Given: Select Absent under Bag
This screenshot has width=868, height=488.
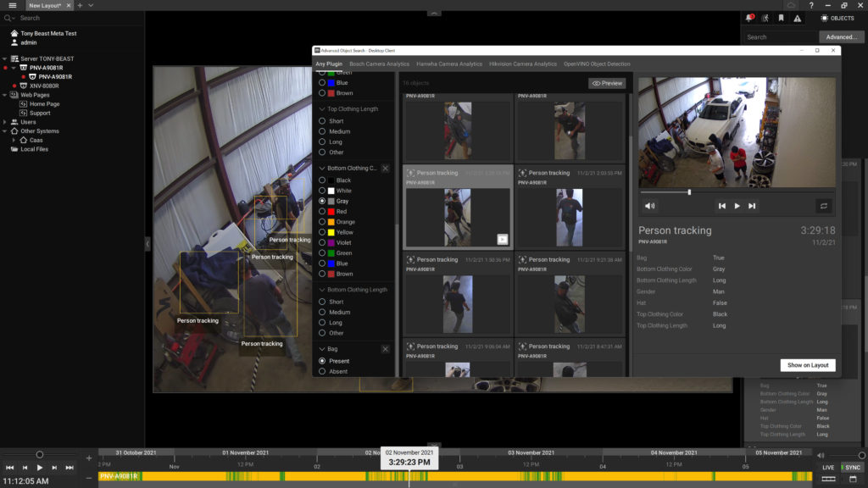Looking at the screenshot, I should pos(322,372).
